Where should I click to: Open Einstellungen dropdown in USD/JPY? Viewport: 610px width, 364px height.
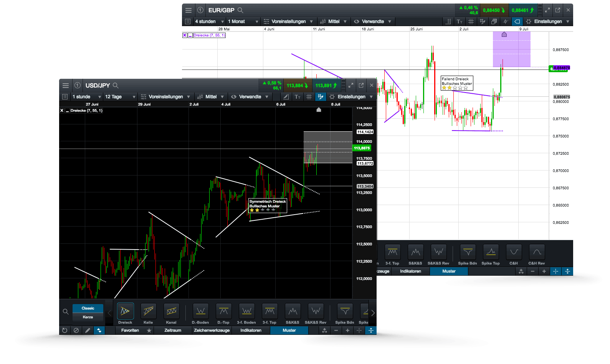[351, 97]
